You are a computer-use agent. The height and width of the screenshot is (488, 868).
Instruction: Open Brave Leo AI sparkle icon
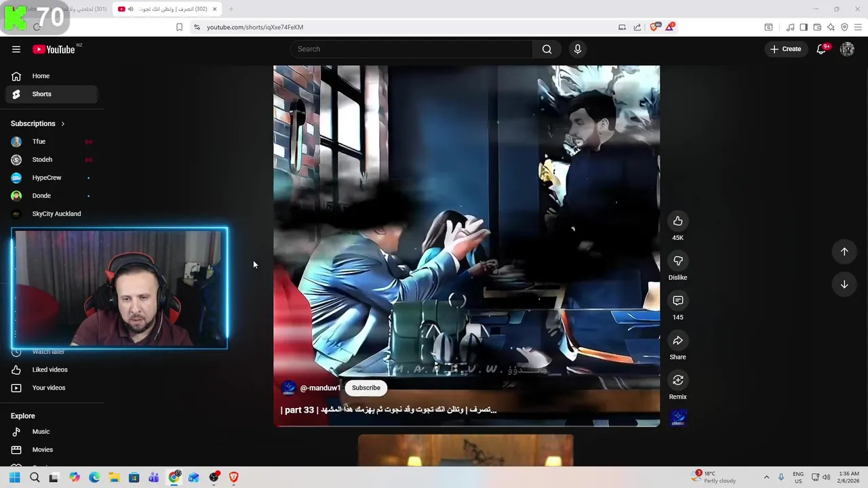point(831,27)
